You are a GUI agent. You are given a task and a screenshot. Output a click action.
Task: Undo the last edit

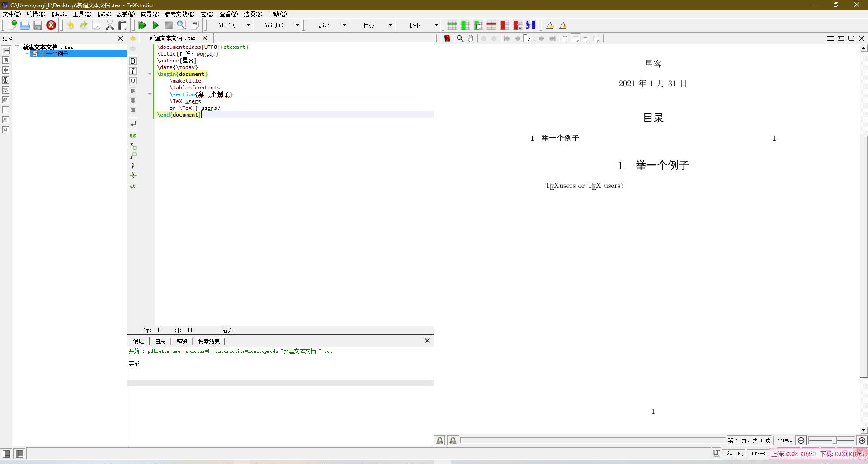(x=70, y=25)
